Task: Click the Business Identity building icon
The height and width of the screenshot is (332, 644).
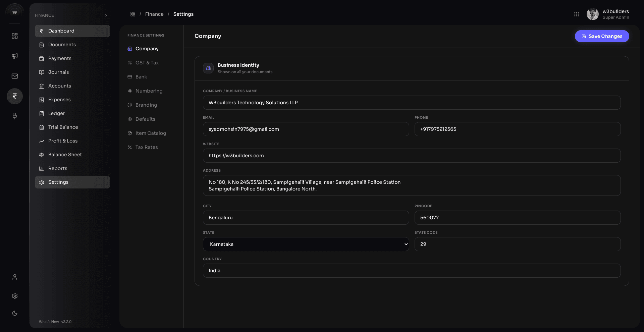Action: point(208,68)
